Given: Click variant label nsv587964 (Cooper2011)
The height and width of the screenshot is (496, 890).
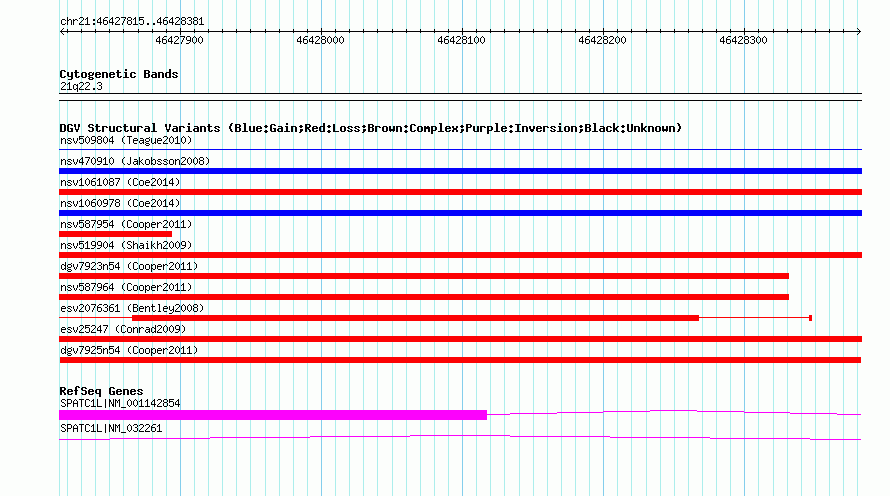Looking at the screenshot, I should pos(126,287).
